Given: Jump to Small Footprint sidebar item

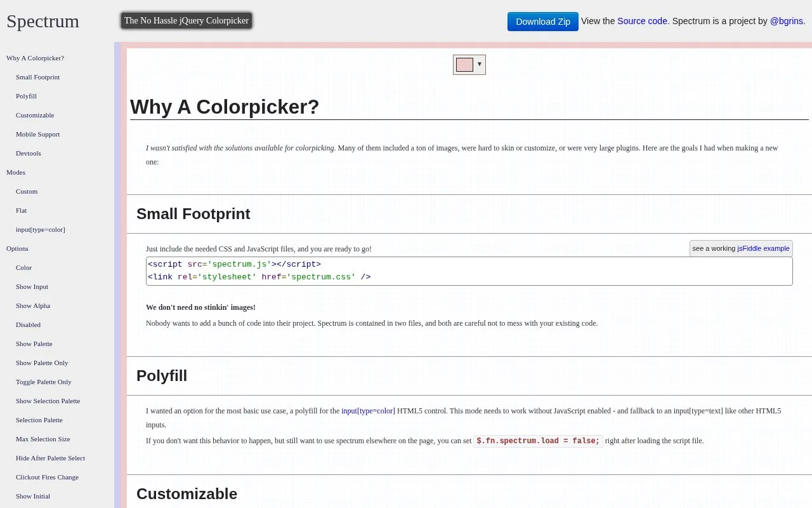Looking at the screenshot, I should tap(37, 77).
